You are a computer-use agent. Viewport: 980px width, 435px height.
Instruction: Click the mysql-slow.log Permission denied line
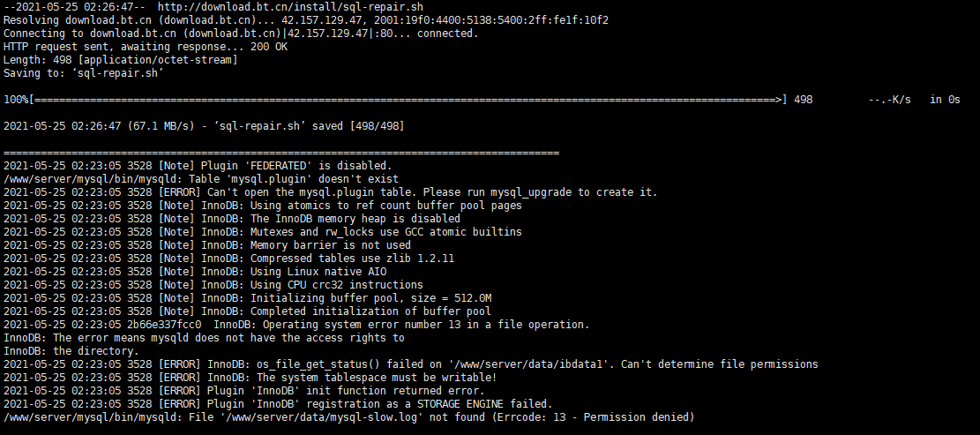tap(348, 416)
